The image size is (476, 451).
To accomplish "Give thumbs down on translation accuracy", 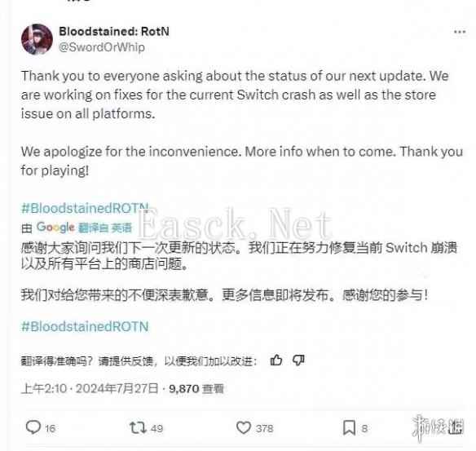I will [x=298, y=360].
